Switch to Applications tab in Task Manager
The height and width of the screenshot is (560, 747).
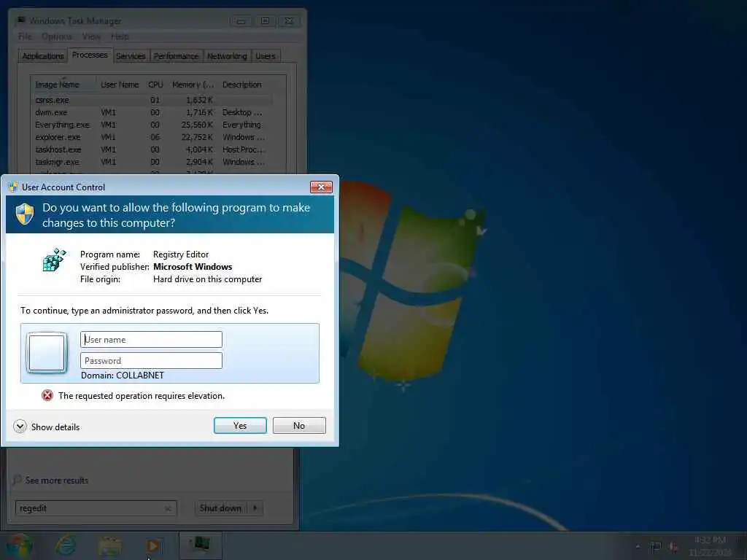[43, 56]
